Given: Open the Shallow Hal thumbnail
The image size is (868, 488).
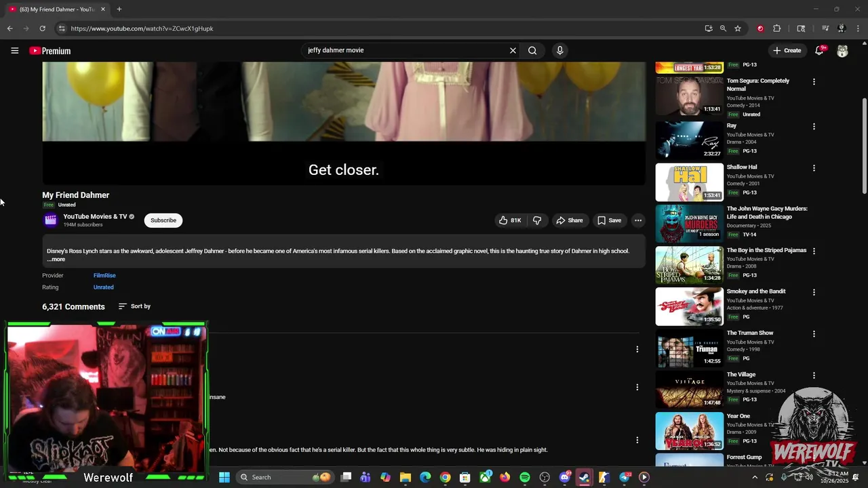Looking at the screenshot, I should click(689, 182).
